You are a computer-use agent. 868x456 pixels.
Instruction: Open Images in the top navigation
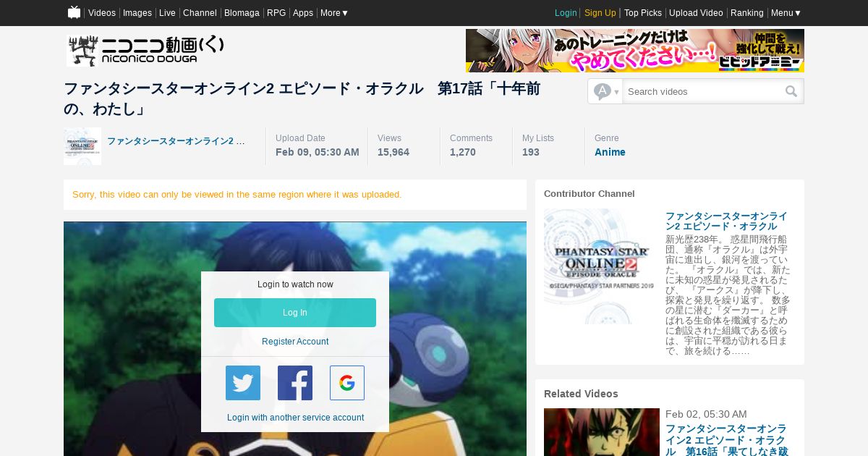tap(137, 13)
